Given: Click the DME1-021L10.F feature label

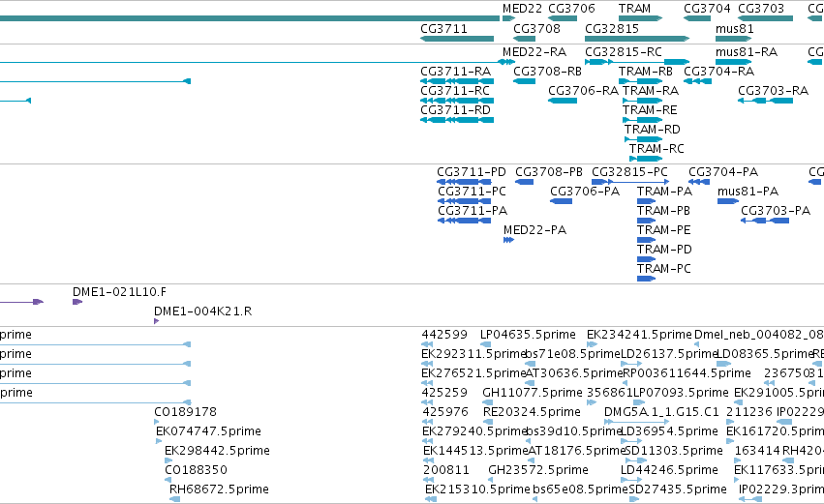Looking at the screenshot, I should coord(119,292).
